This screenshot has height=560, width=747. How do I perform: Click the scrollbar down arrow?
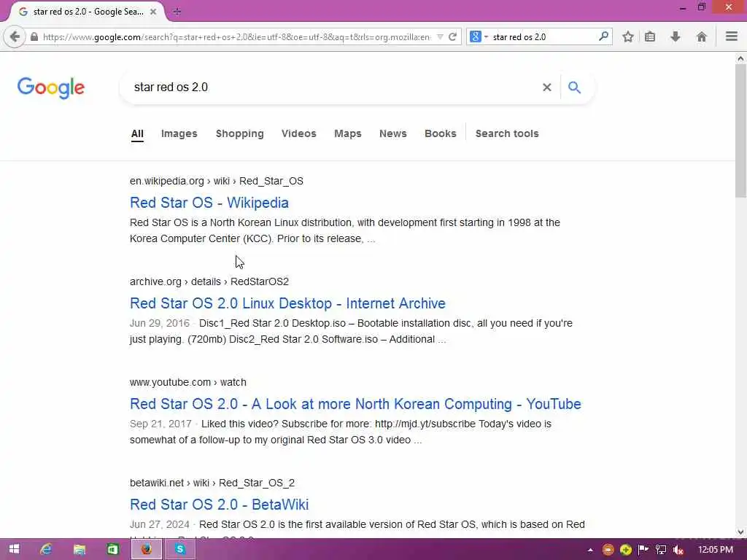tap(740, 532)
